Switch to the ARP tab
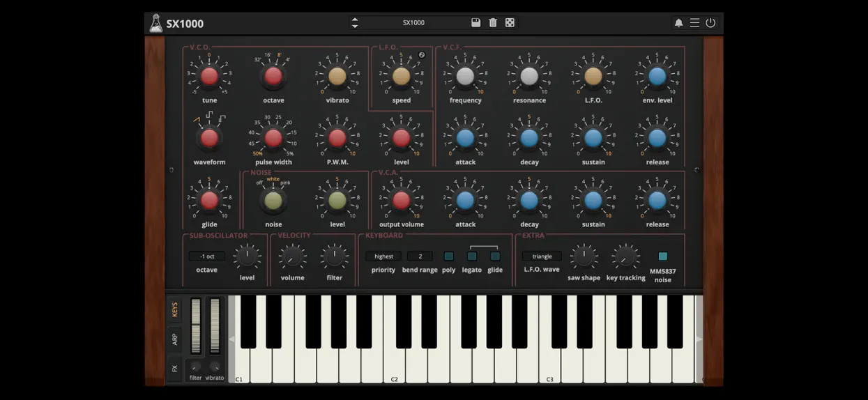This screenshot has width=868, height=400. (x=175, y=339)
